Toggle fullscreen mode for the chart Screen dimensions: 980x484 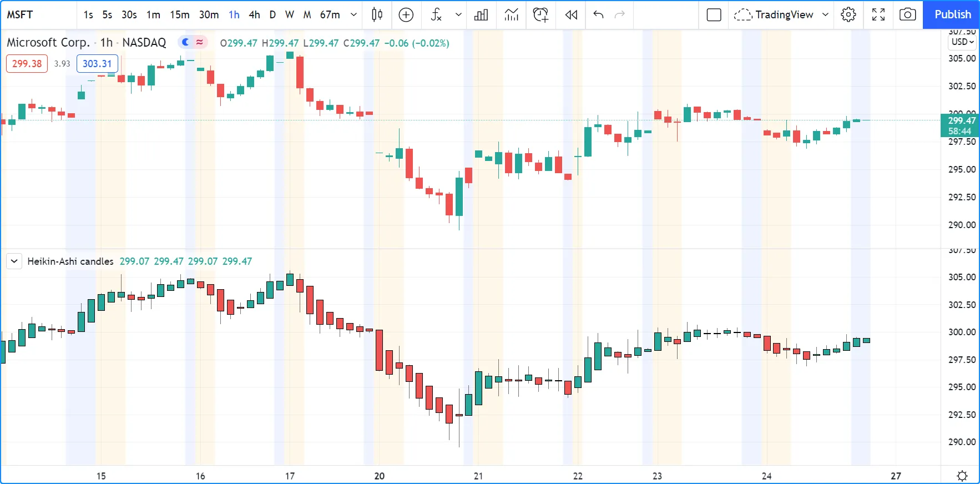[878, 15]
